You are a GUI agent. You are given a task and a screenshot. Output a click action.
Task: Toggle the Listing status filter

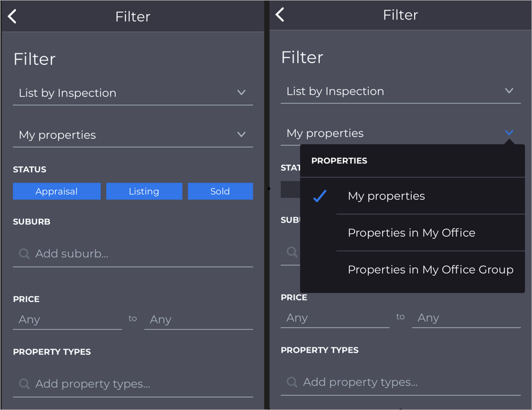pyautogui.click(x=144, y=192)
